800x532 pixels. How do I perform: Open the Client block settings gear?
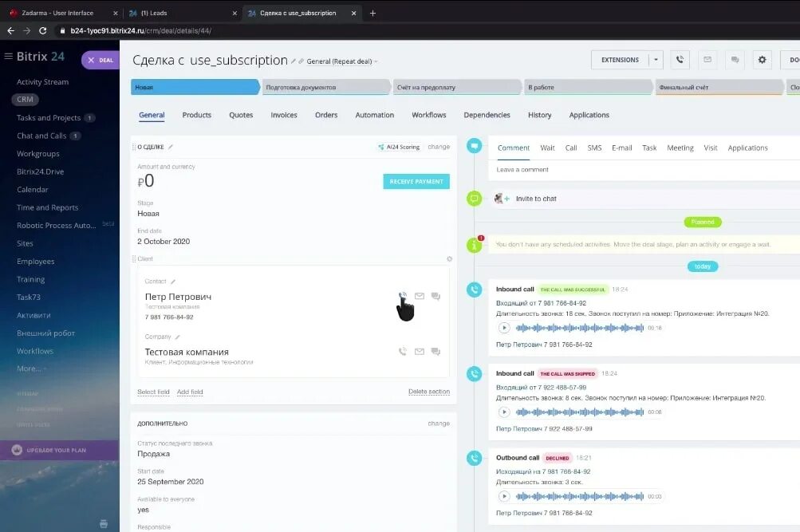[450, 258]
